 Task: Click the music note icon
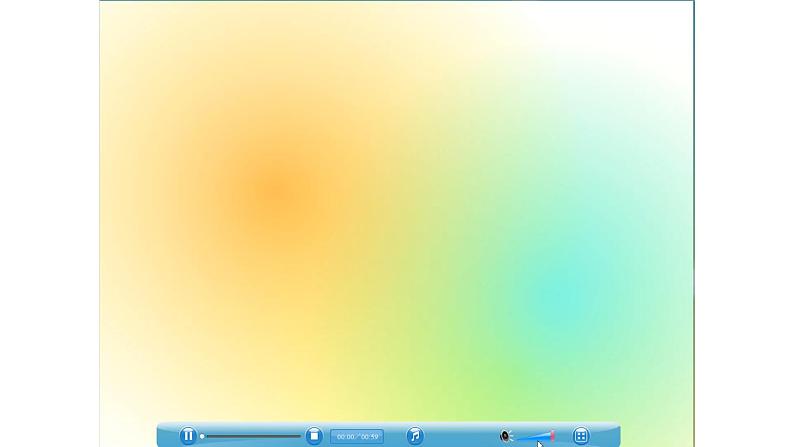(415, 436)
